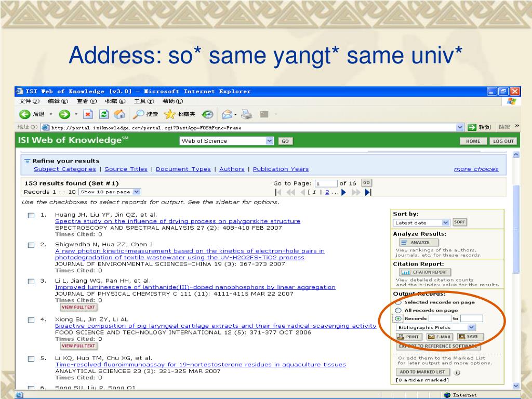The height and width of the screenshot is (399, 532).
Task: Open the Web of Science product dropdown
Action: [270, 141]
